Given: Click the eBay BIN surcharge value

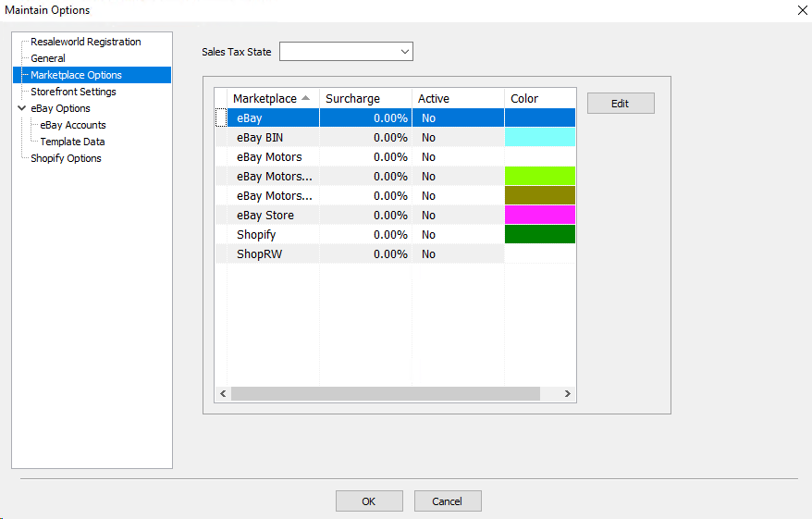Looking at the screenshot, I should 365,137.
